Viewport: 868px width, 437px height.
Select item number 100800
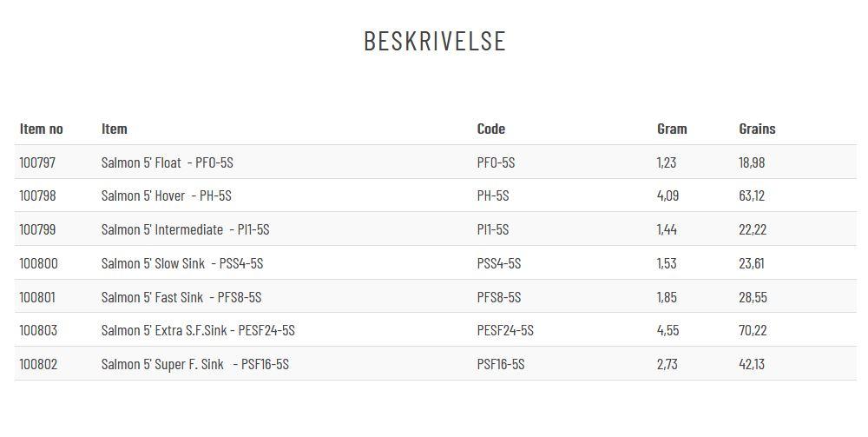pos(39,263)
